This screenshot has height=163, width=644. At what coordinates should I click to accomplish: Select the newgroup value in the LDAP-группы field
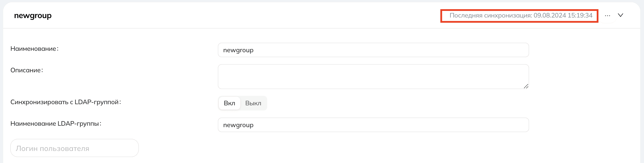pos(238,125)
